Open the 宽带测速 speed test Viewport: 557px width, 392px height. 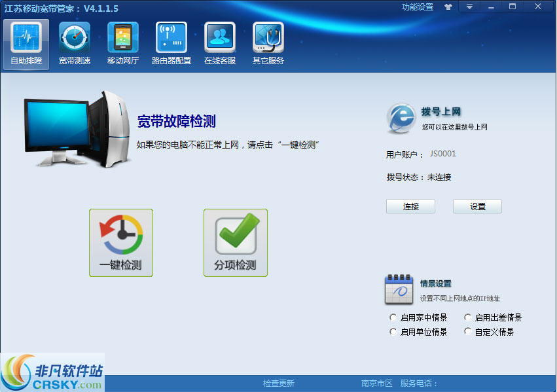[75, 45]
